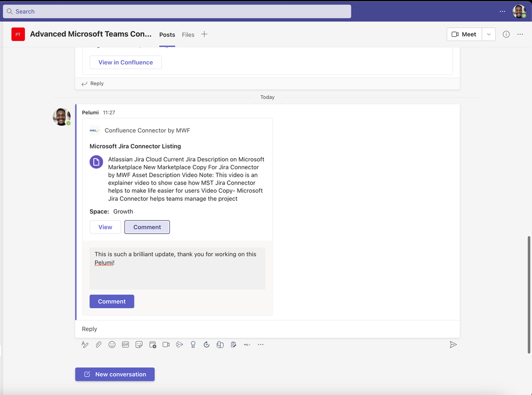Toggle the outlined Comment button beside View
The image size is (532, 395).
(x=147, y=227)
